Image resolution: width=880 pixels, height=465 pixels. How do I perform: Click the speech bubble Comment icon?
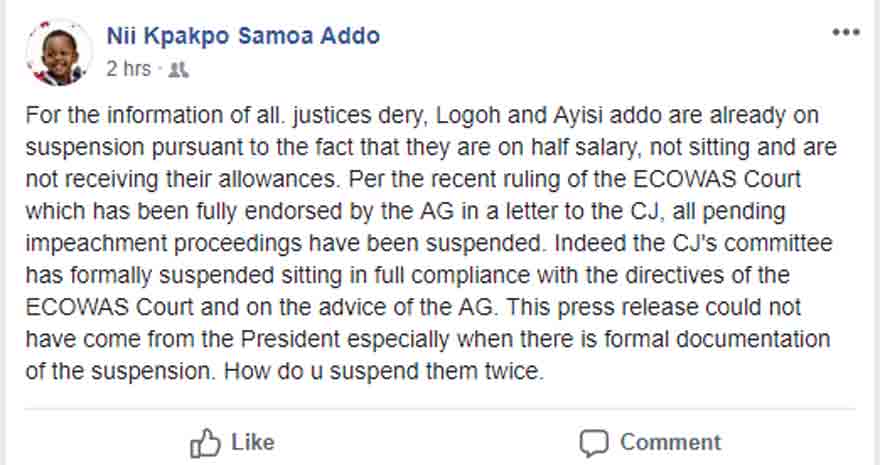pos(594,443)
